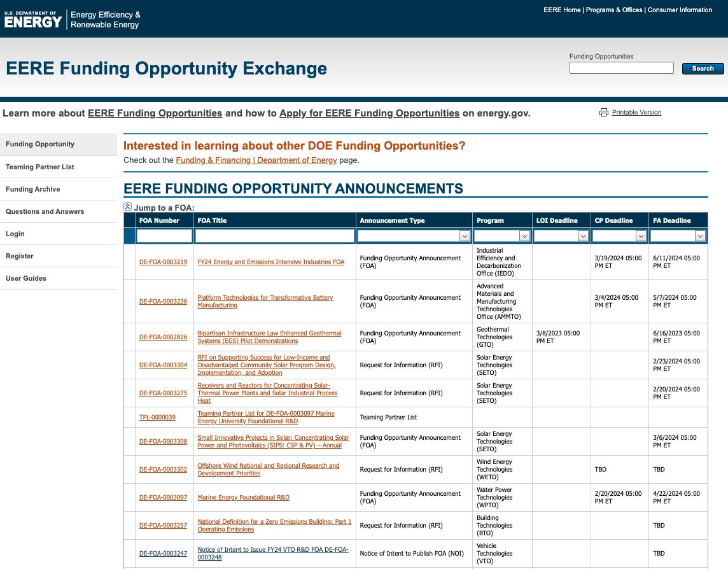Open Questions and Answers in sidebar
The width and height of the screenshot is (728, 569).
(59, 211)
